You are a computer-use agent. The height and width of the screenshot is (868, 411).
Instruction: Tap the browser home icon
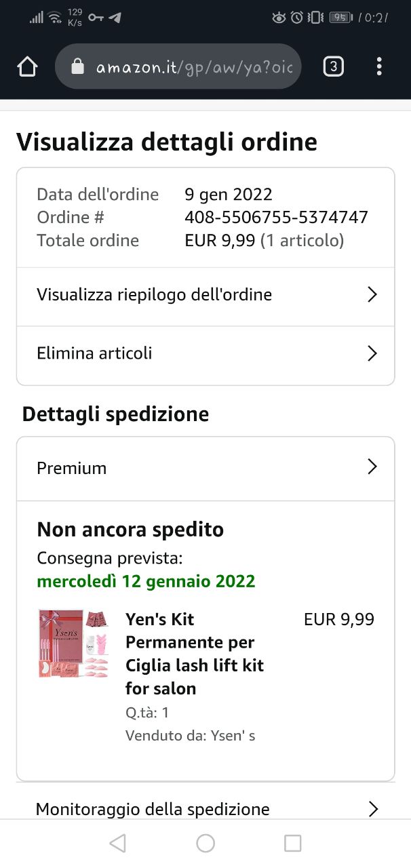point(27,66)
